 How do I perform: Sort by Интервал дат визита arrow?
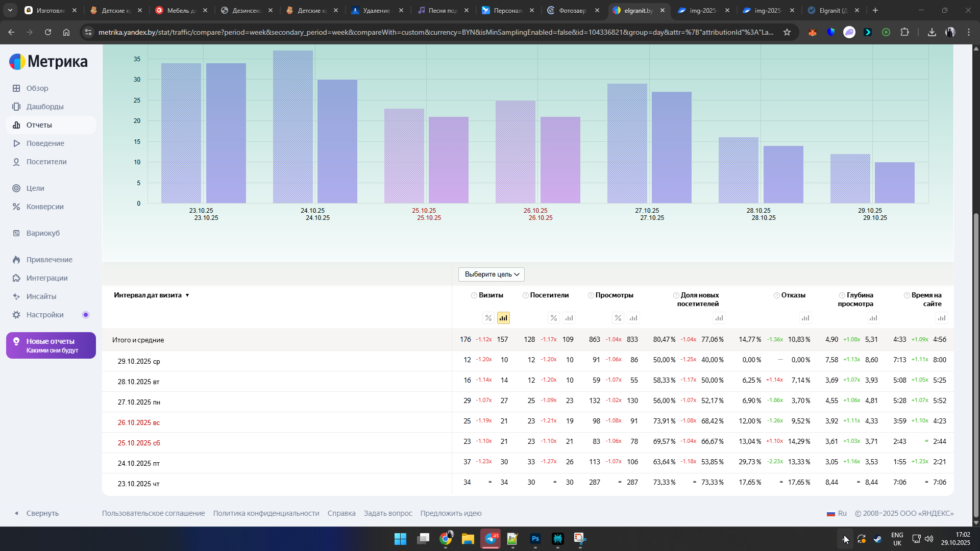[187, 295]
